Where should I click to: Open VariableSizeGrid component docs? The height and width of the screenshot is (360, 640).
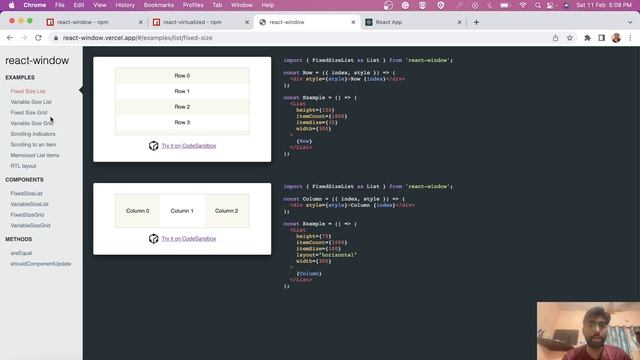[30, 225]
